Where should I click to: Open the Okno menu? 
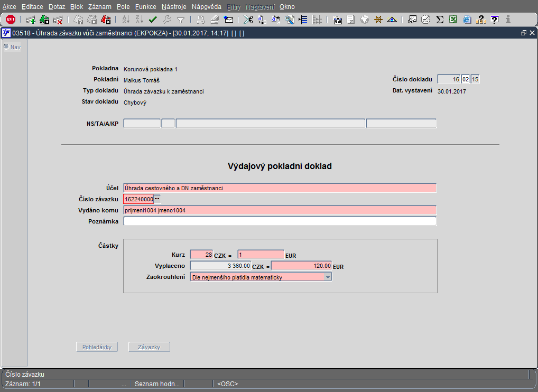coord(287,6)
